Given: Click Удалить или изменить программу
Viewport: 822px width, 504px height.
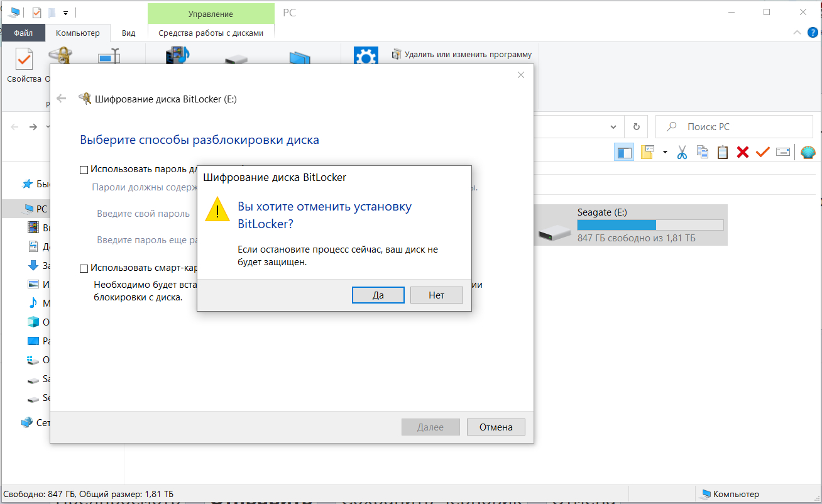Looking at the screenshot, I should (462, 54).
